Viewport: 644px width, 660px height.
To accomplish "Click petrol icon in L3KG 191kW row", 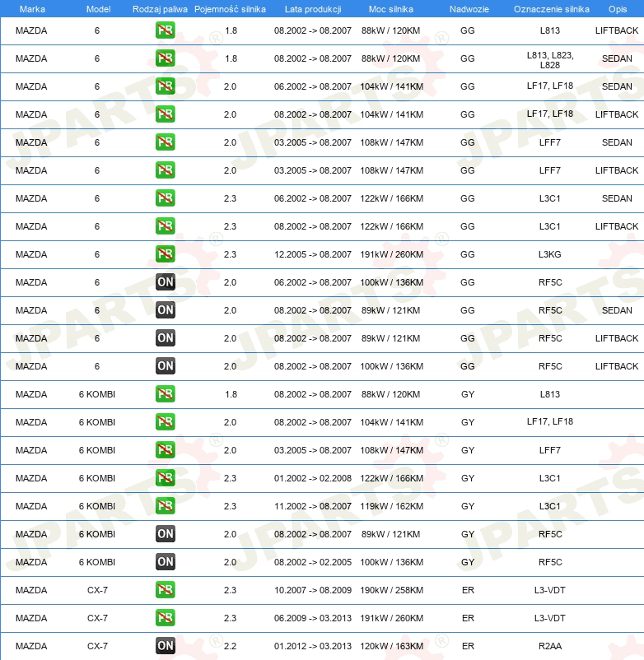I will 165,254.
